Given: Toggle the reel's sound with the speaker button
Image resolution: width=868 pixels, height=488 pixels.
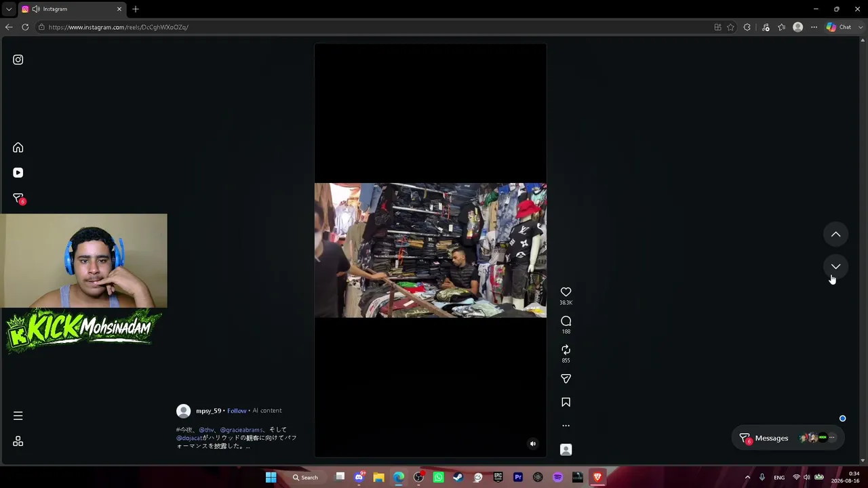Looking at the screenshot, I should 532,444.
